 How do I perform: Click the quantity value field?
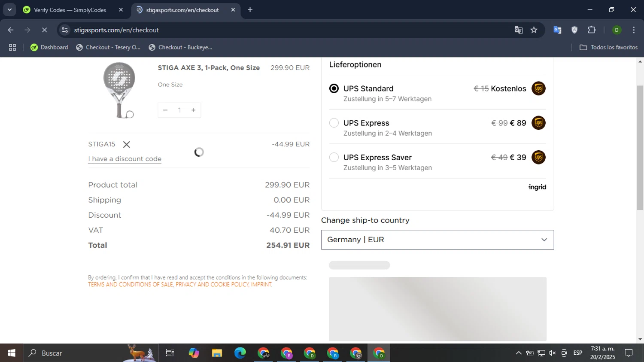coord(179,110)
